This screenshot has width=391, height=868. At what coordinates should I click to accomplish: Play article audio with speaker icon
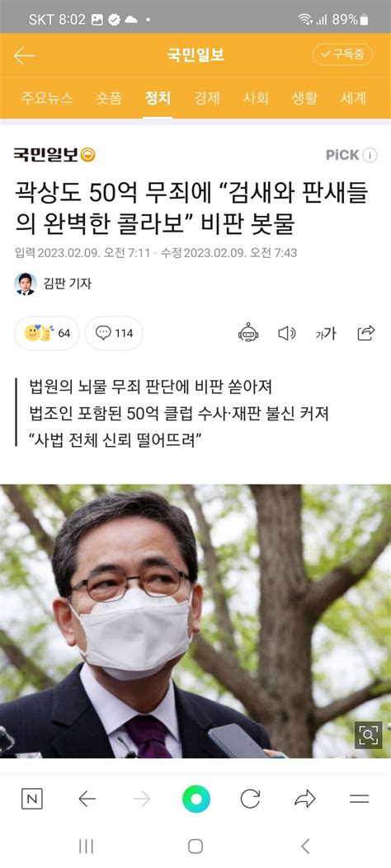tap(286, 333)
